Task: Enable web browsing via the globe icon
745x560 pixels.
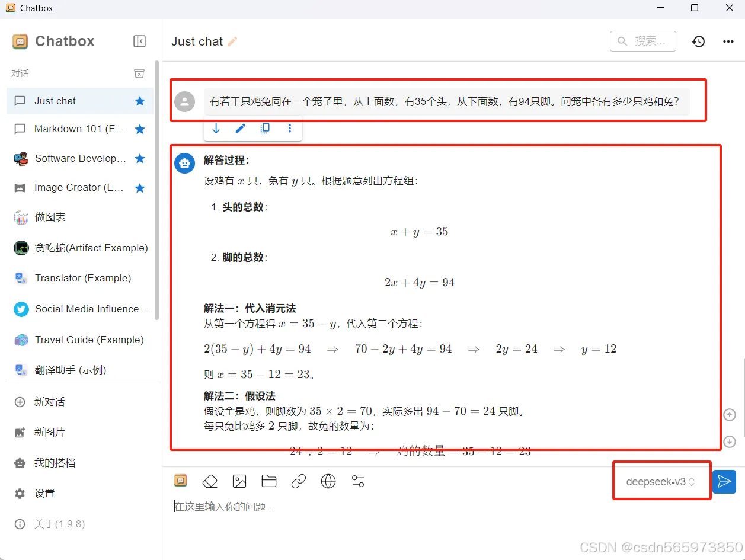Action: point(328,481)
